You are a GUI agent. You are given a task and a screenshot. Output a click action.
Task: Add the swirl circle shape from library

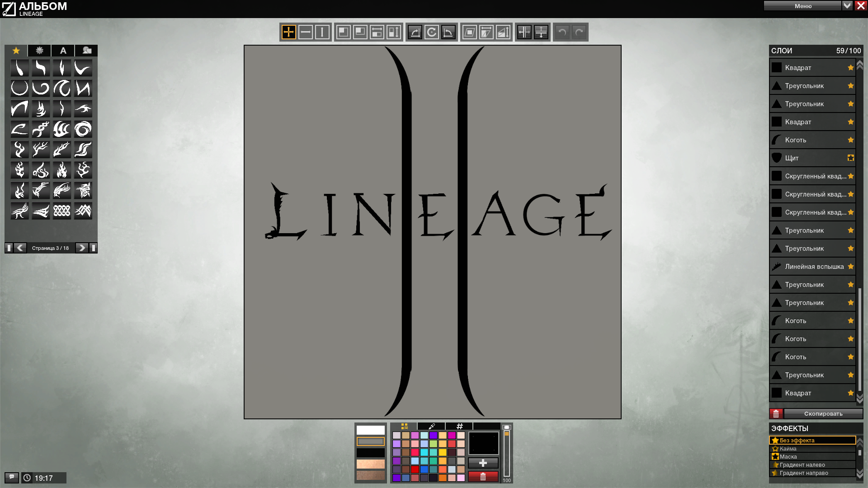83,129
